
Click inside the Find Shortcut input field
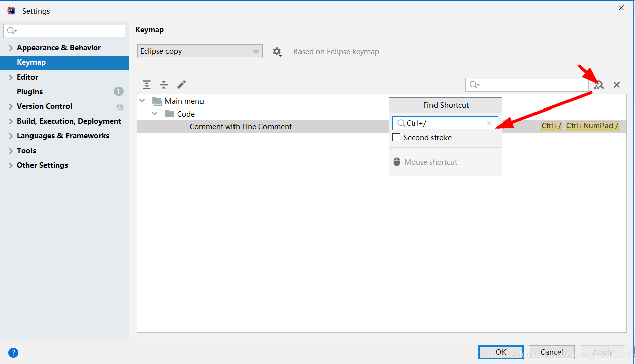(x=445, y=123)
